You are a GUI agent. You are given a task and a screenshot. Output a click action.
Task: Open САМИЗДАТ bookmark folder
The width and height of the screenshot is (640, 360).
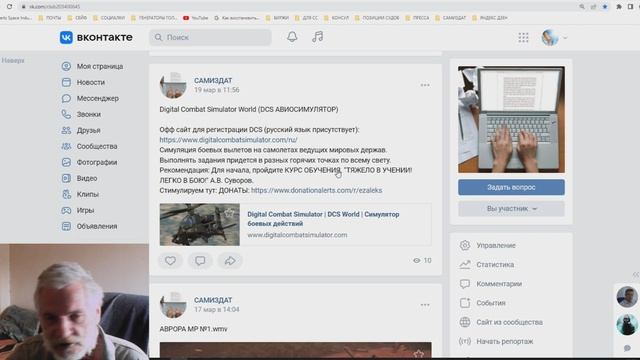[x=451, y=18]
